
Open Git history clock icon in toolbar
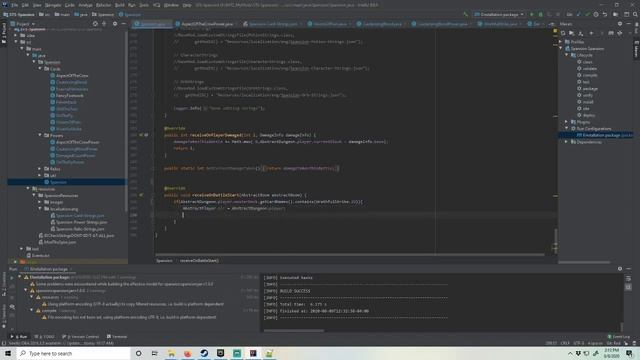point(596,14)
